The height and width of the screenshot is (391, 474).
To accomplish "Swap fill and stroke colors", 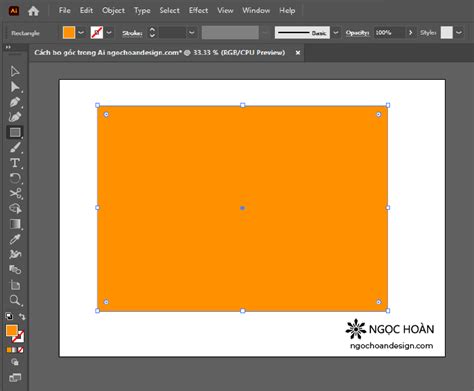I will coord(22,316).
